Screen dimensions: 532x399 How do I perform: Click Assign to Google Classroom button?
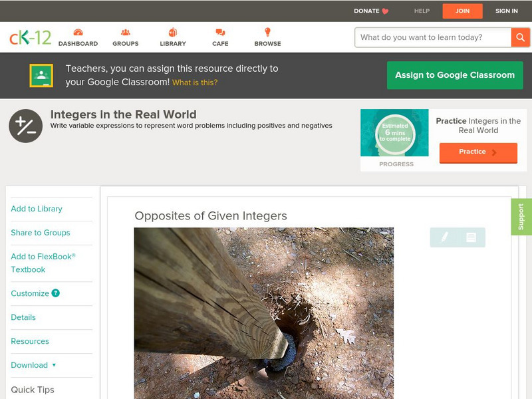tap(455, 75)
